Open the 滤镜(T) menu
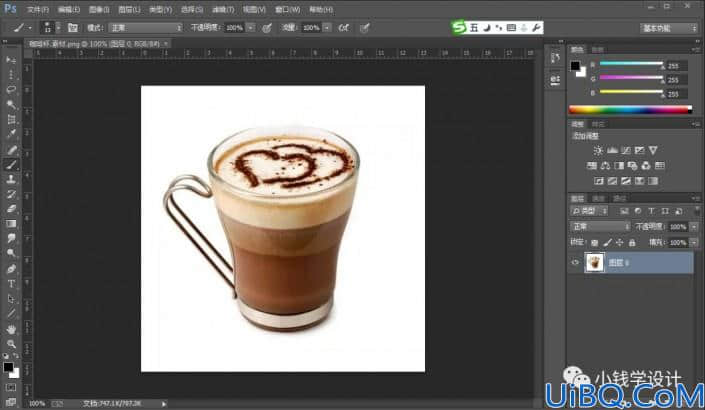The height and width of the screenshot is (410, 705). click(x=223, y=9)
